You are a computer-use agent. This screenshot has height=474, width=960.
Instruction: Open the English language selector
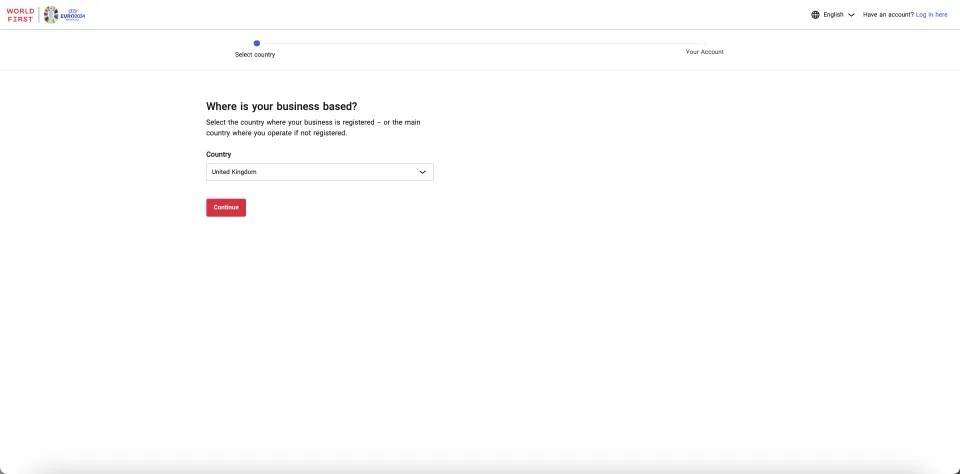[x=833, y=15]
